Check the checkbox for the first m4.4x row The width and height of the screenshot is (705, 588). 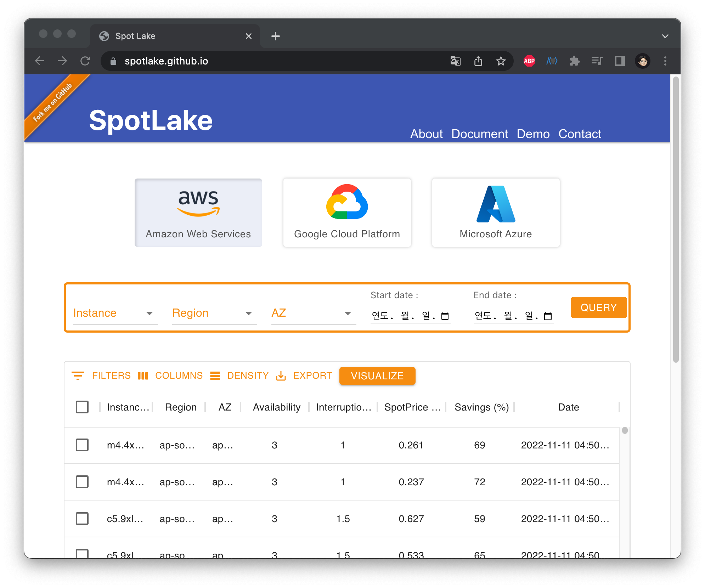coord(82,445)
